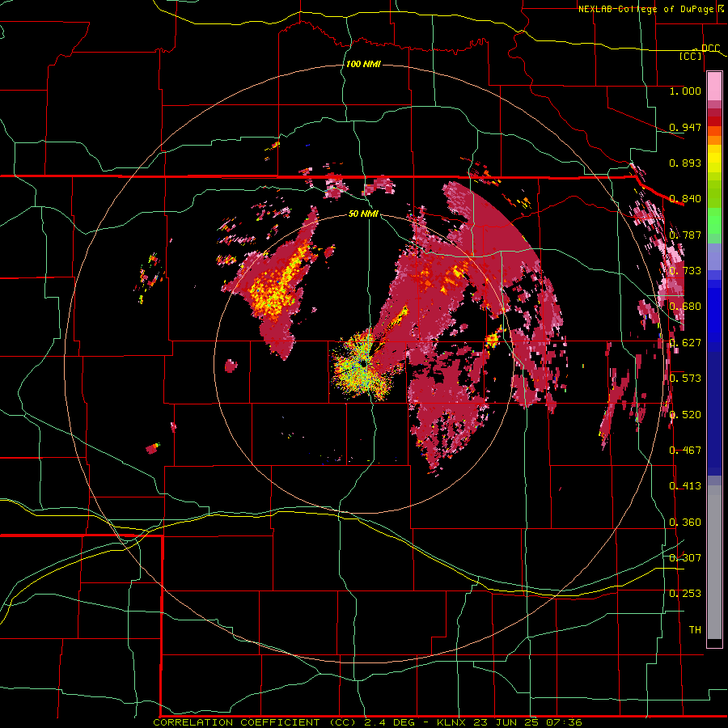Click the 0.307 scale value

(685, 558)
